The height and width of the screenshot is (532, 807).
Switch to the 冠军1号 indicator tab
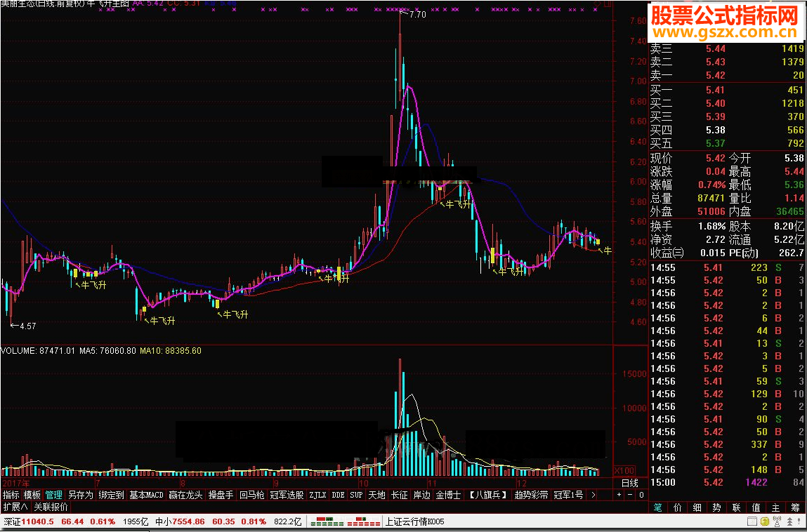point(569,495)
